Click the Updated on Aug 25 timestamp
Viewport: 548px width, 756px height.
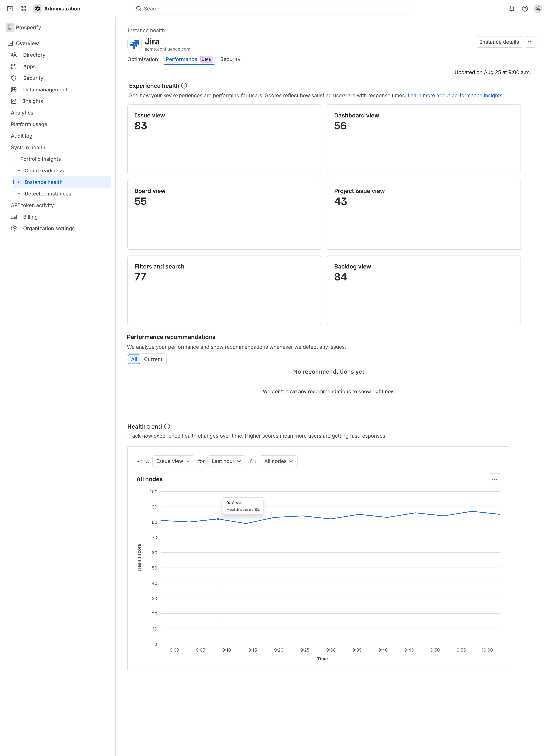pyautogui.click(x=492, y=72)
